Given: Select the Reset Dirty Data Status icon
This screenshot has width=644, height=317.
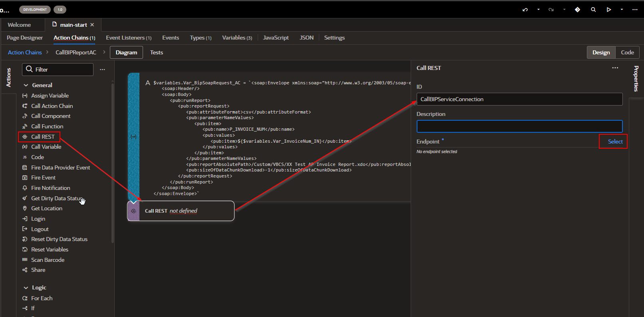Looking at the screenshot, I should [25, 239].
